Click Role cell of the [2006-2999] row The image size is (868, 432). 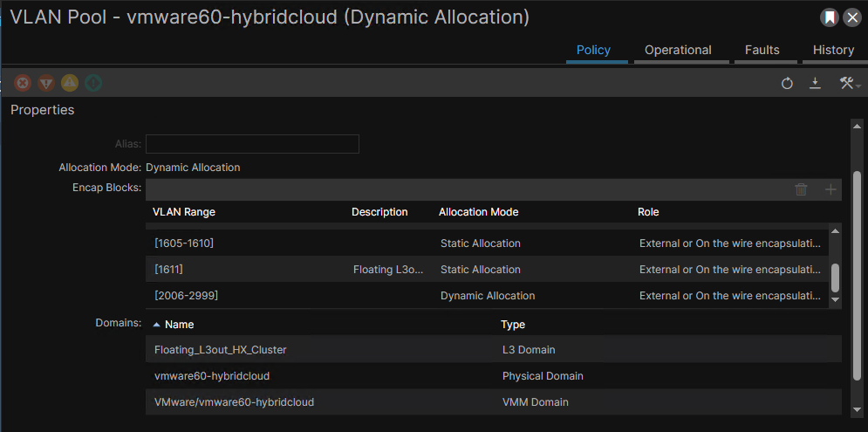(730, 296)
